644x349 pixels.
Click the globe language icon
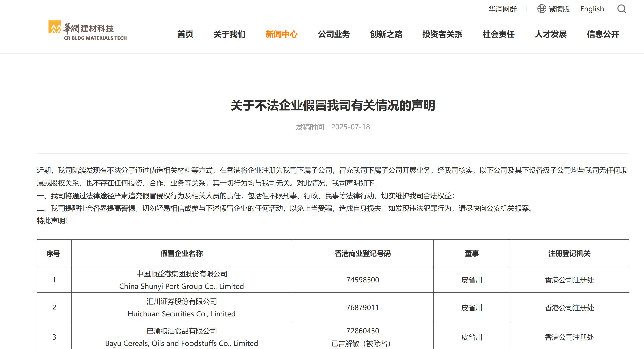[x=541, y=9]
